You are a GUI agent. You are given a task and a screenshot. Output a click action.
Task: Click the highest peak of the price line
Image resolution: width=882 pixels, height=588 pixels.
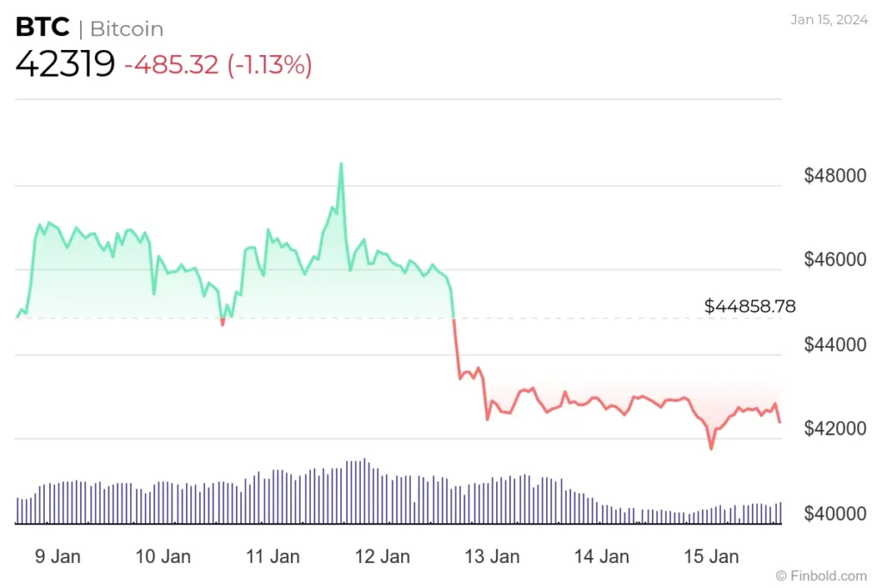point(341,164)
